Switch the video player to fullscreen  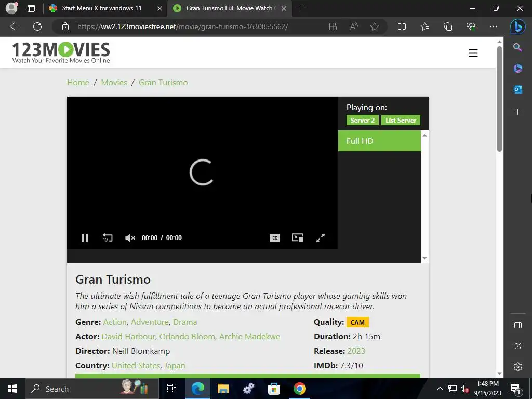[320, 238]
